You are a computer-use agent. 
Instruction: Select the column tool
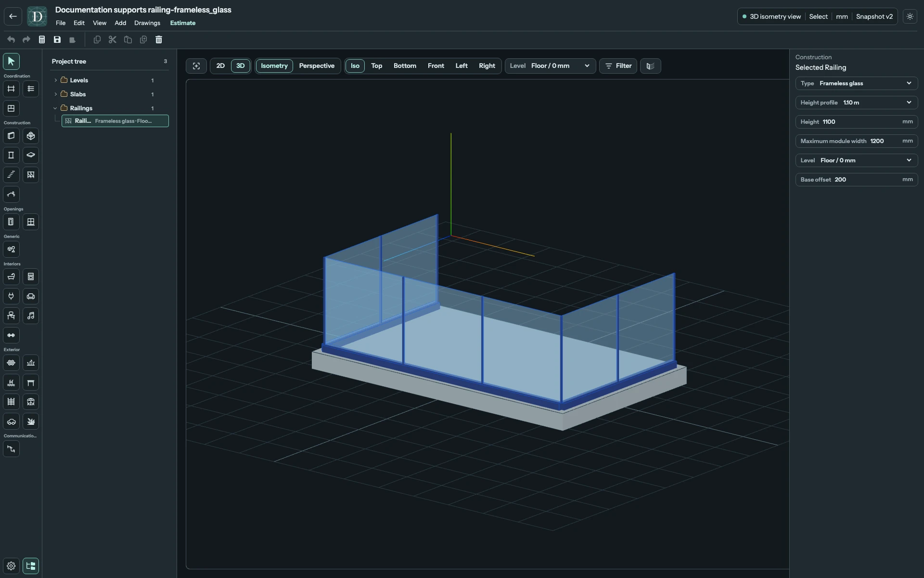click(x=11, y=155)
